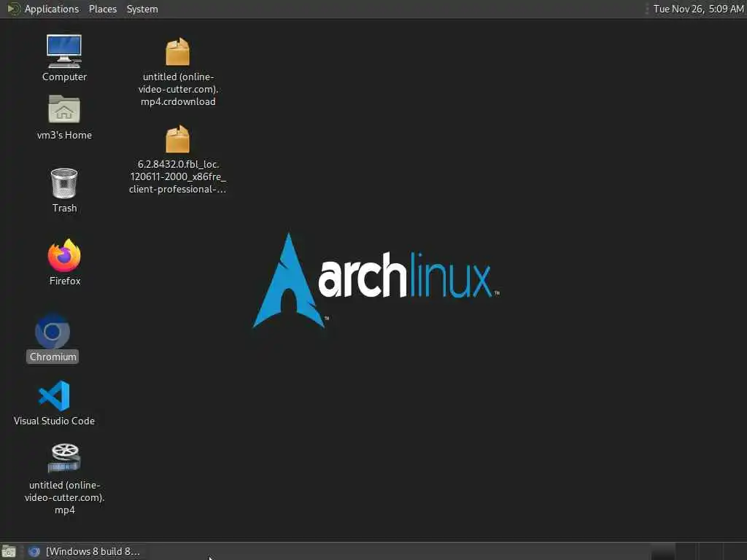Open Visual Studio Code desktop icon

point(54,395)
